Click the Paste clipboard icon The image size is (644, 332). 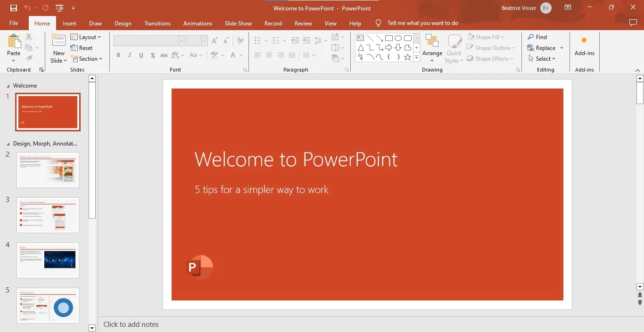point(14,42)
